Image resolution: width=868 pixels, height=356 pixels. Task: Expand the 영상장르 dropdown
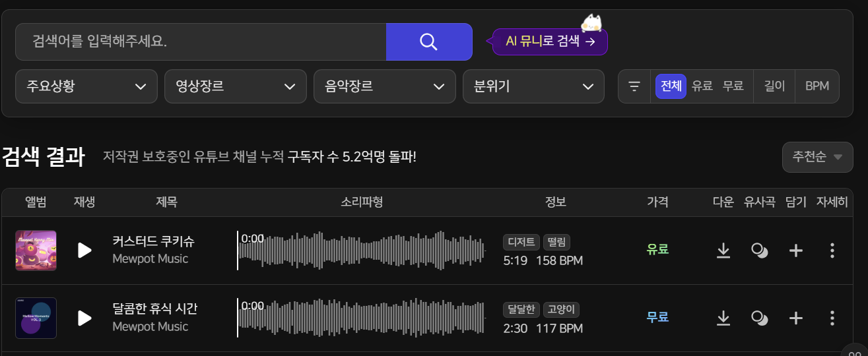[236, 86]
